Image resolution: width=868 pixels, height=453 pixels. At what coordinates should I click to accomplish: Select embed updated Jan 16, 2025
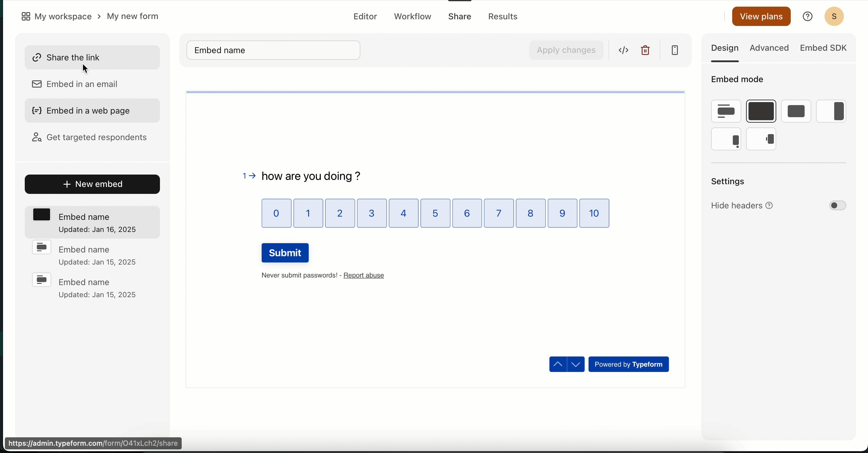coord(92,223)
